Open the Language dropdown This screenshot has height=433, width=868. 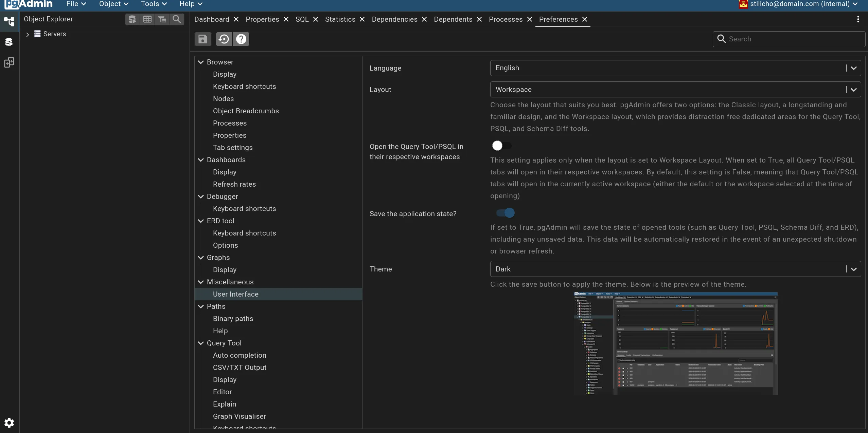(675, 68)
